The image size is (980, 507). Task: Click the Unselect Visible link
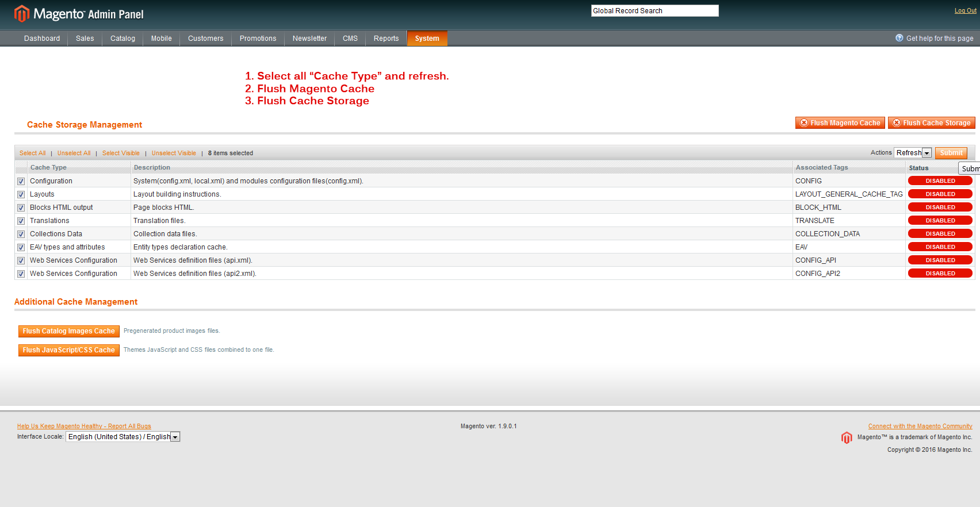(x=174, y=153)
